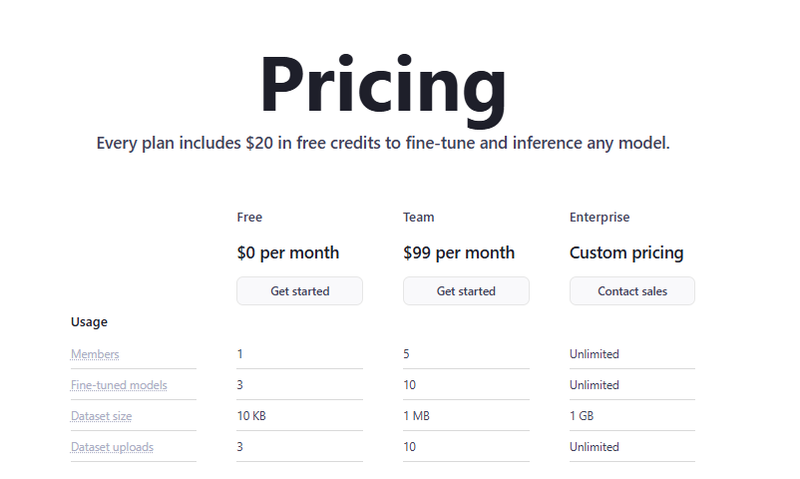This screenshot has width=800, height=479.
Task: Click Get started under the Free plan
Action: tap(299, 291)
